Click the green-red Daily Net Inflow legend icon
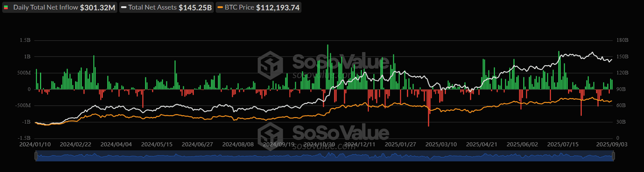The height and width of the screenshot is (172, 644). click(6, 7)
